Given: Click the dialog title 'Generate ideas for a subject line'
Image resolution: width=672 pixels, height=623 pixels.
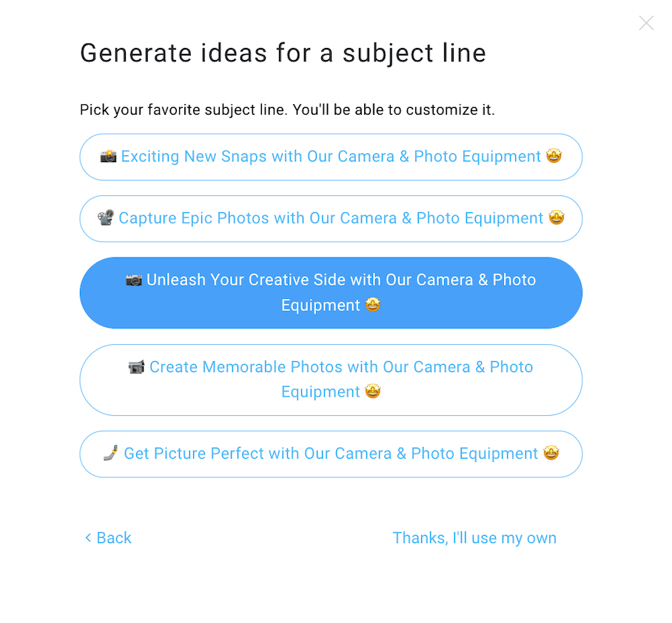Looking at the screenshot, I should (283, 53).
